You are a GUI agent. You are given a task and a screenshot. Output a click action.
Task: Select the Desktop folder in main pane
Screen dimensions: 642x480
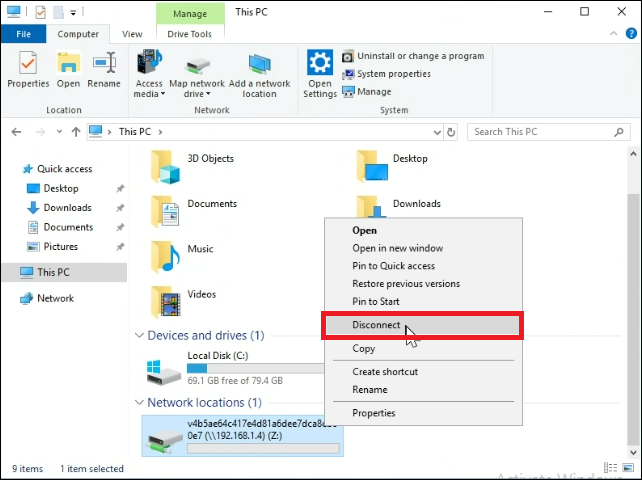pyautogui.click(x=392, y=166)
